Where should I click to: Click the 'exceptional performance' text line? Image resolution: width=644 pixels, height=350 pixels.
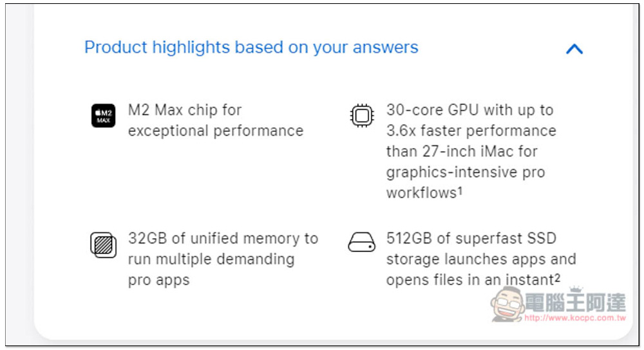[x=215, y=131]
